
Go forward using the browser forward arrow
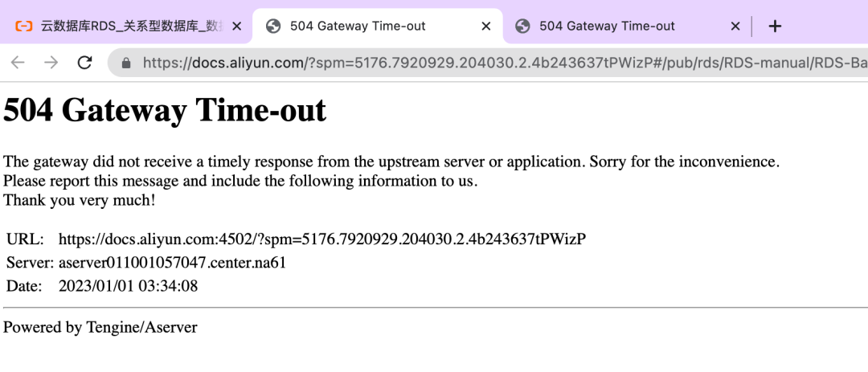coord(51,63)
